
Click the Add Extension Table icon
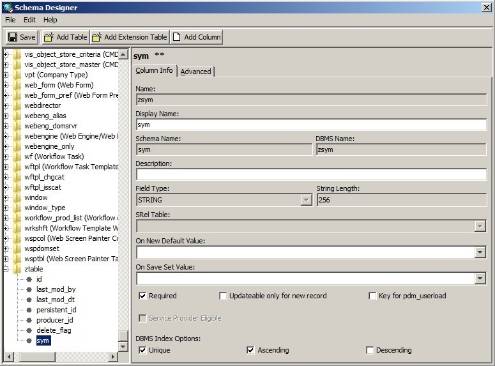(x=97, y=37)
